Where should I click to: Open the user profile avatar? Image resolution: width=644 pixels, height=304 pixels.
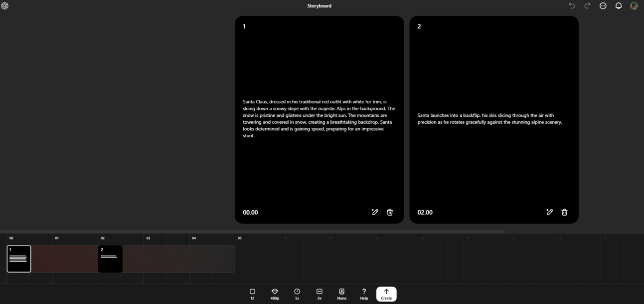(634, 5)
